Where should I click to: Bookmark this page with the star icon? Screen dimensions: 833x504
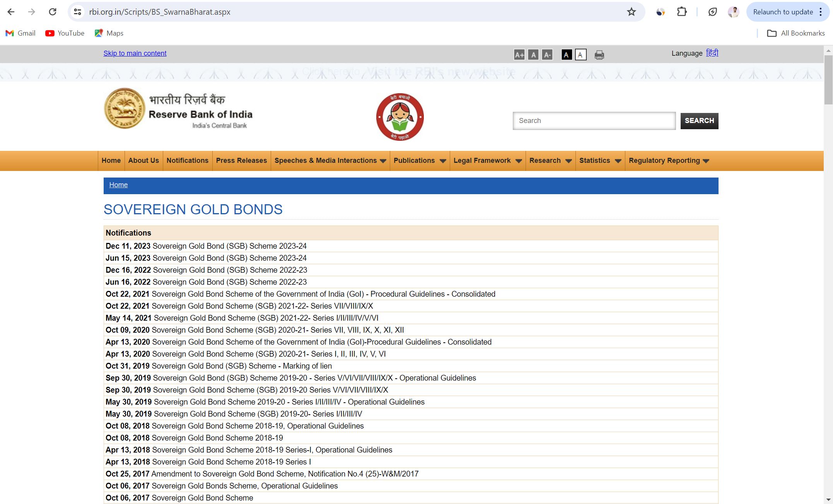tap(632, 12)
